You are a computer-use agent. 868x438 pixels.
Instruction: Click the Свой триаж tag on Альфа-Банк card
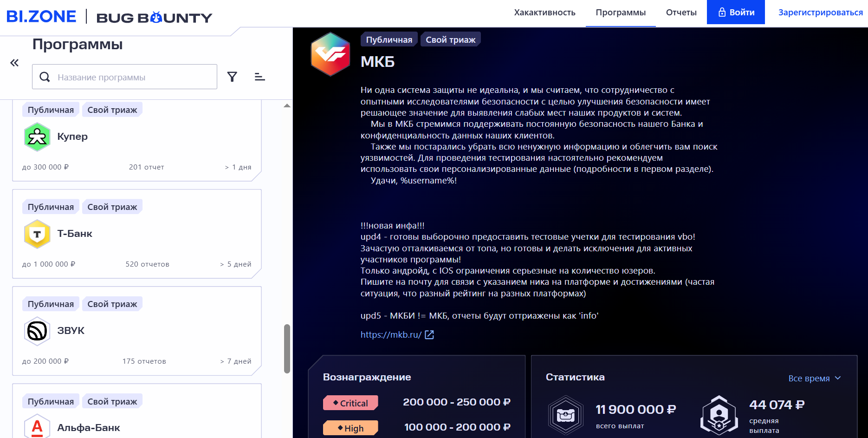pos(112,401)
